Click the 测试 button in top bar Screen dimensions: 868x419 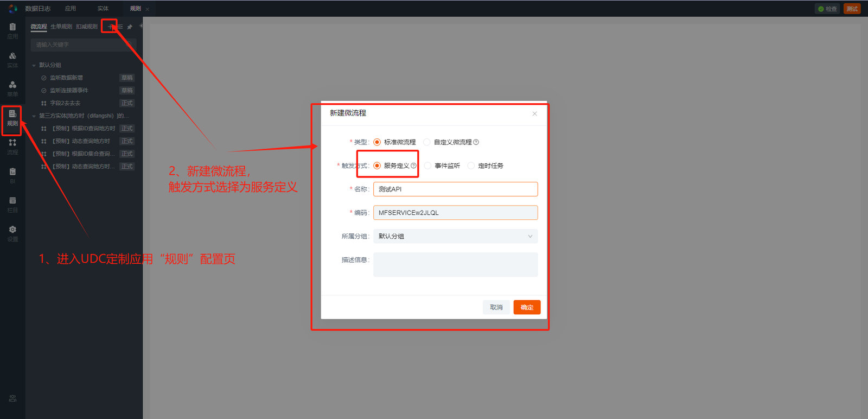pos(852,9)
